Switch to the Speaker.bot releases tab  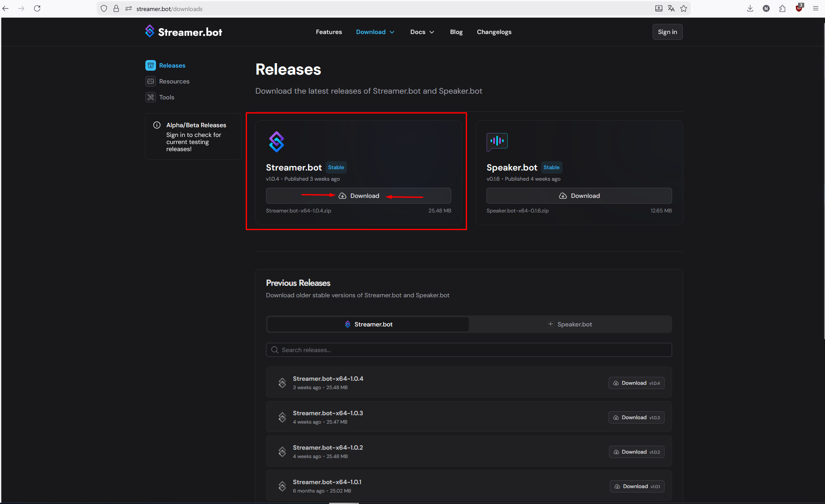(x=570, y=324)
